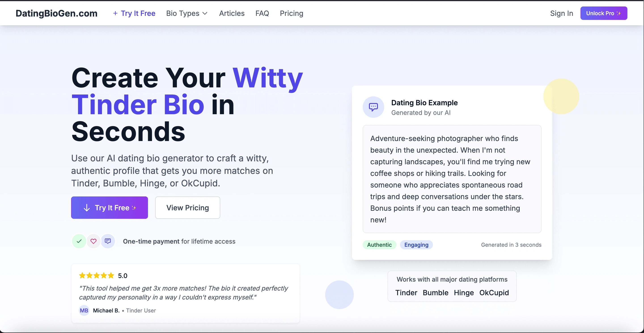Click the green checkmark circle icon

[79, 241]
